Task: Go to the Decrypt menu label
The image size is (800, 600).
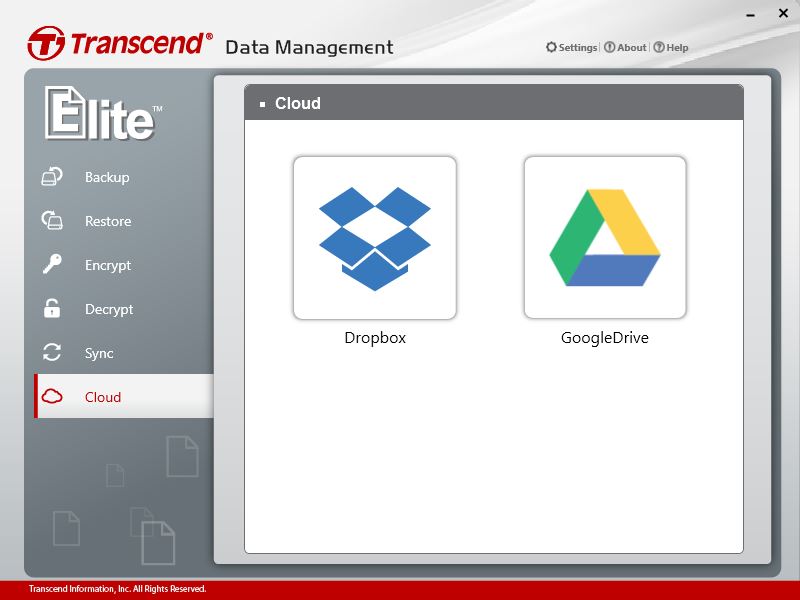Action: click(109, 309)
